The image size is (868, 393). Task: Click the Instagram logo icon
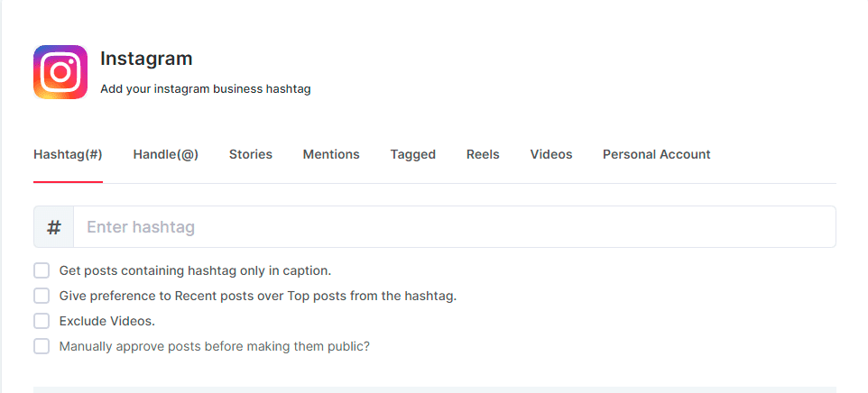60,72
